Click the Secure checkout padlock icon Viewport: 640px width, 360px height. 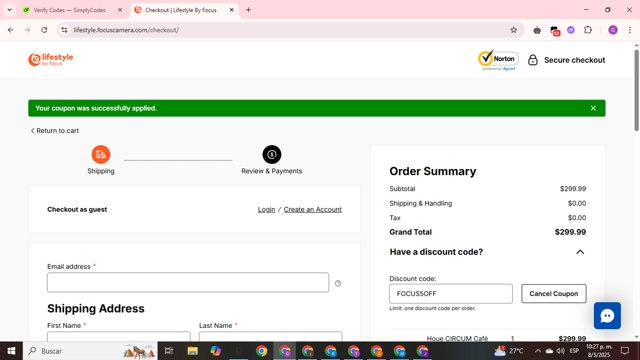(533, 60)
